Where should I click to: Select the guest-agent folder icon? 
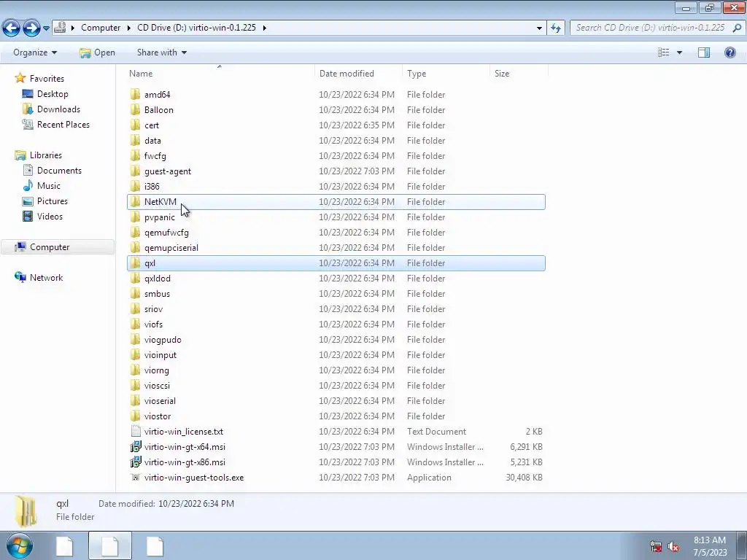click(135, 171)
